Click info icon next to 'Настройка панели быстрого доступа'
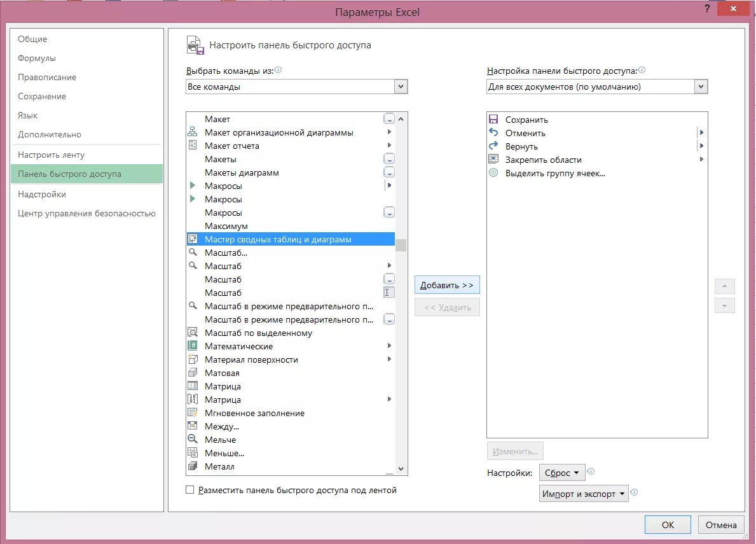The width and height of the screenshot is (756, 544). (642, 70)
